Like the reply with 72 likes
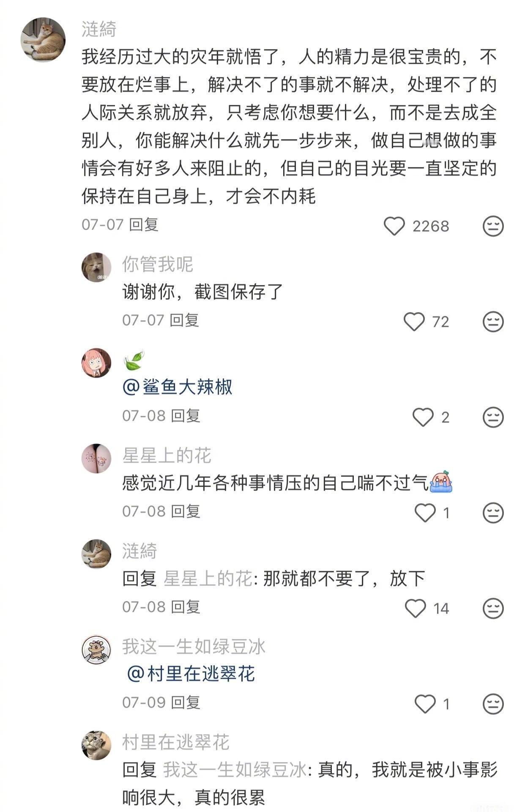The width and height of the screenshot is (525, 812). pos(414,321)
